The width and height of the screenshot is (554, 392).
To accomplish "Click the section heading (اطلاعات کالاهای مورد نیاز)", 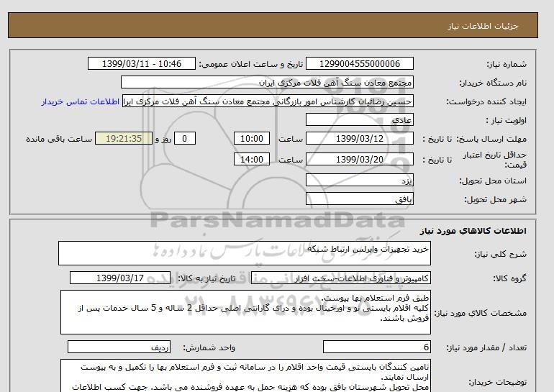I will point(473,231).
